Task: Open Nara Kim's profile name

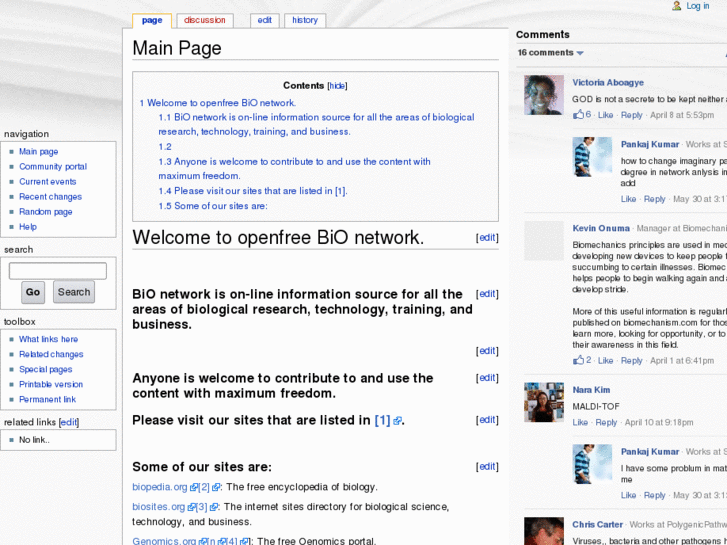Action: pos(591,390)
